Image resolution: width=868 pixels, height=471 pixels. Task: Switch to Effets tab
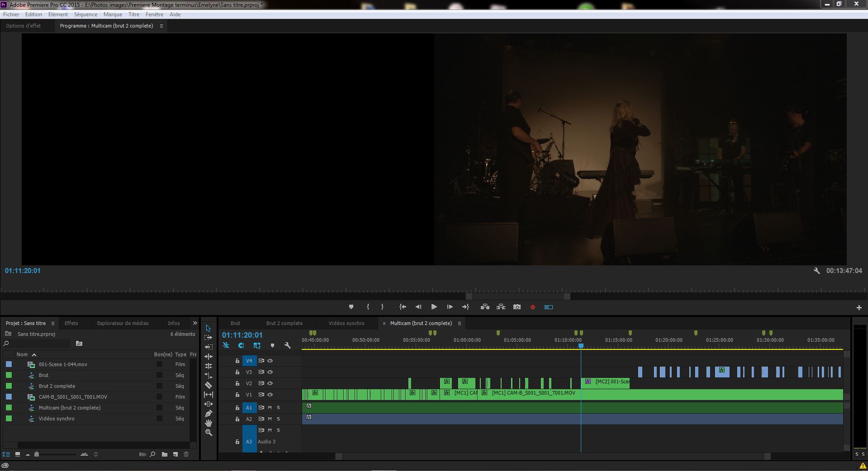[x=71, y=323]
